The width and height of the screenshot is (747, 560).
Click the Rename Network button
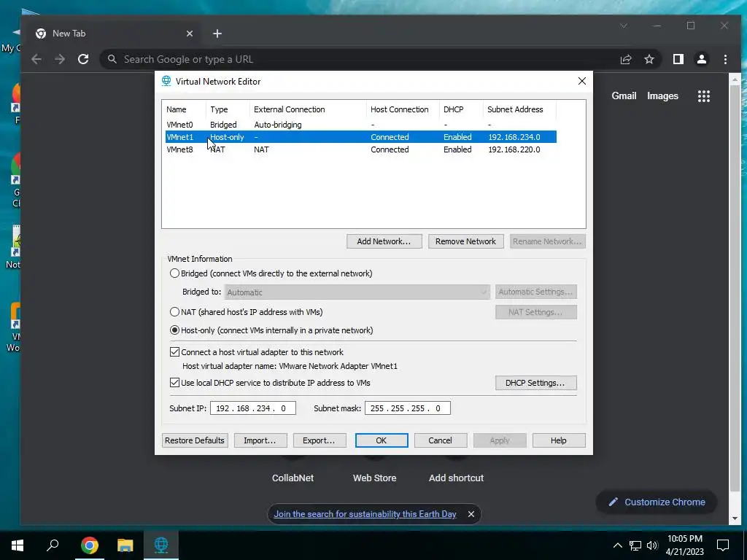547,241
